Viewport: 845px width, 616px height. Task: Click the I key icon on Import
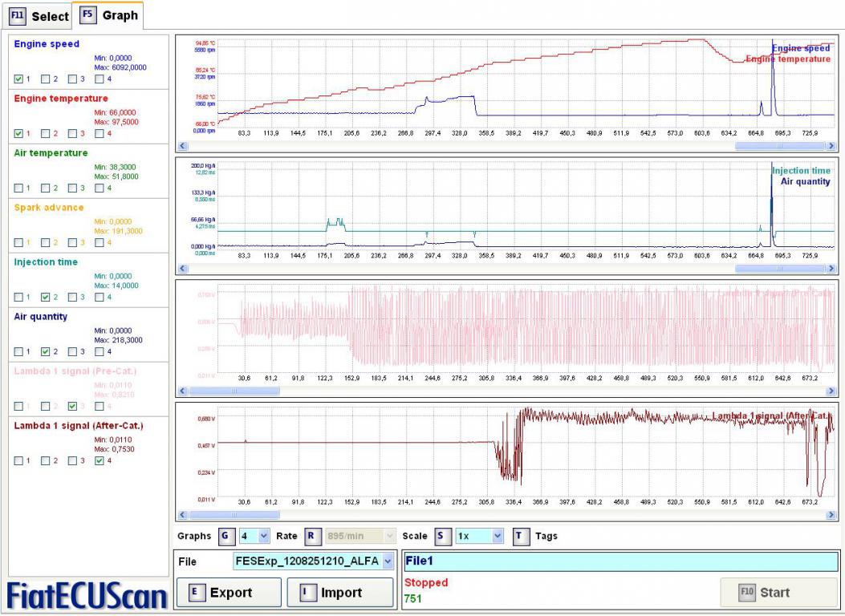(x=307, y=592)
